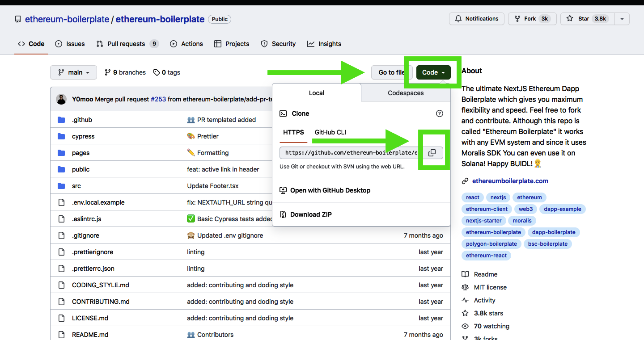Click the nextjs topic tag
Image resolution: width=644 pixels, height=340 pixels.
click(x=498, y=197)
